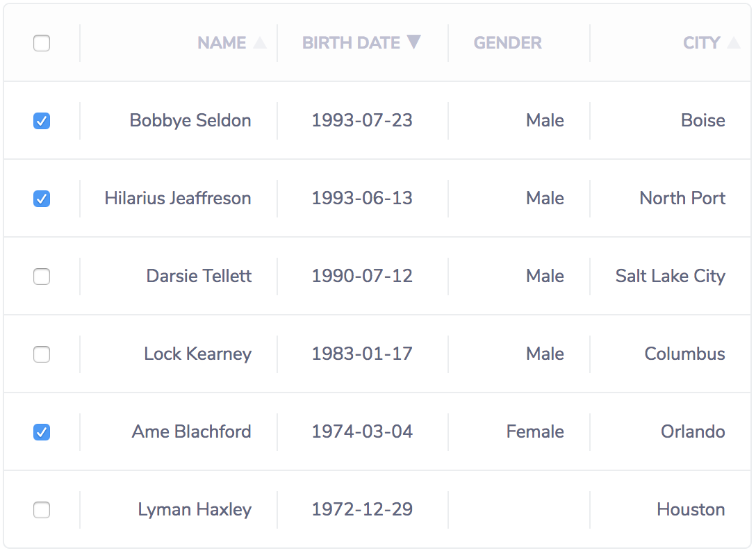Tick the Lyman Haxley row checkbox
The image size is (756, 553).
click(42, 510)
